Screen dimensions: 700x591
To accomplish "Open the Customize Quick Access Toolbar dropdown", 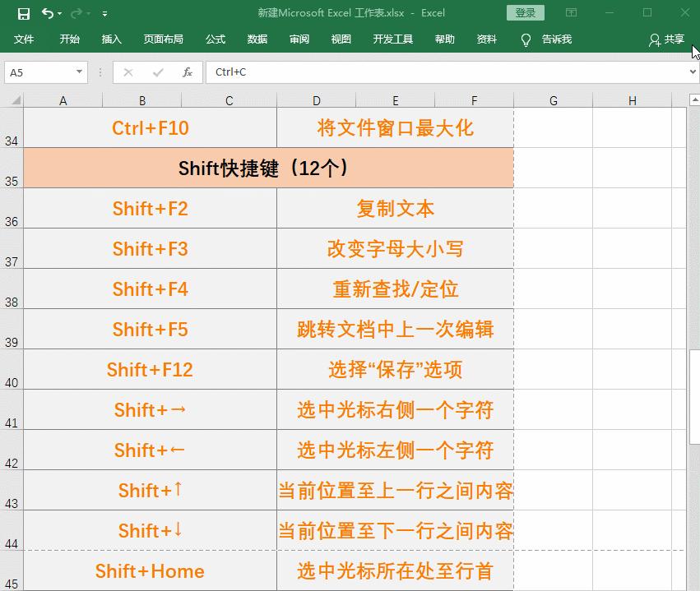I will tap(104, 14).
